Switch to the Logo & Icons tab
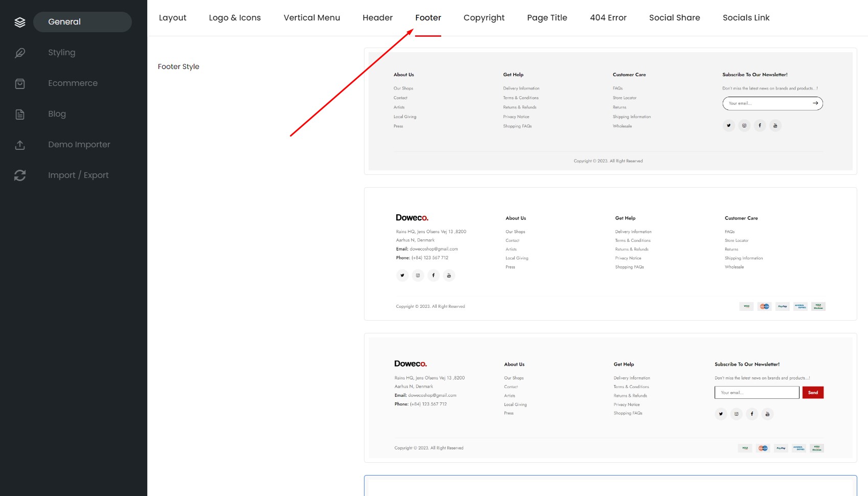The image size is (868, 496). pyautogui.click(x=235, y=18)
